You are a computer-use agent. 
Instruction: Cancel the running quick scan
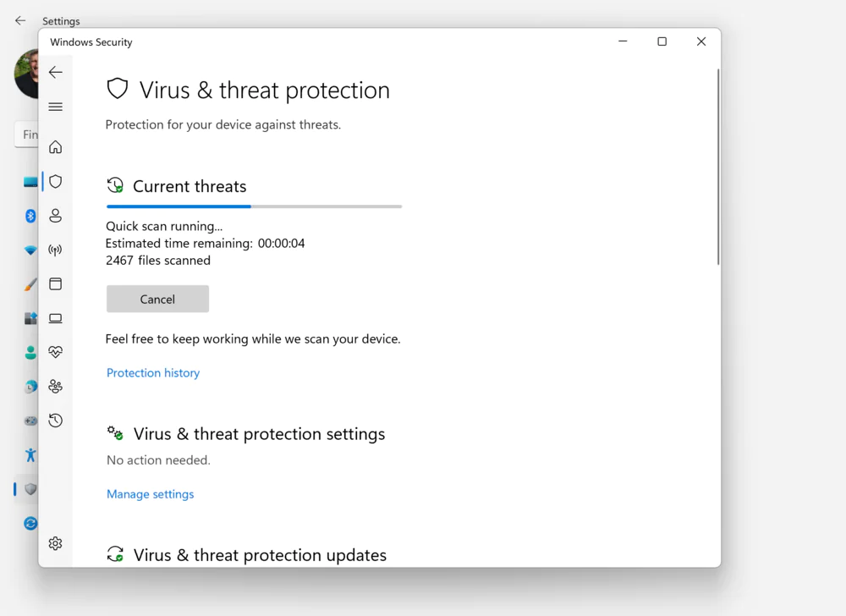(x=157, y=299)
